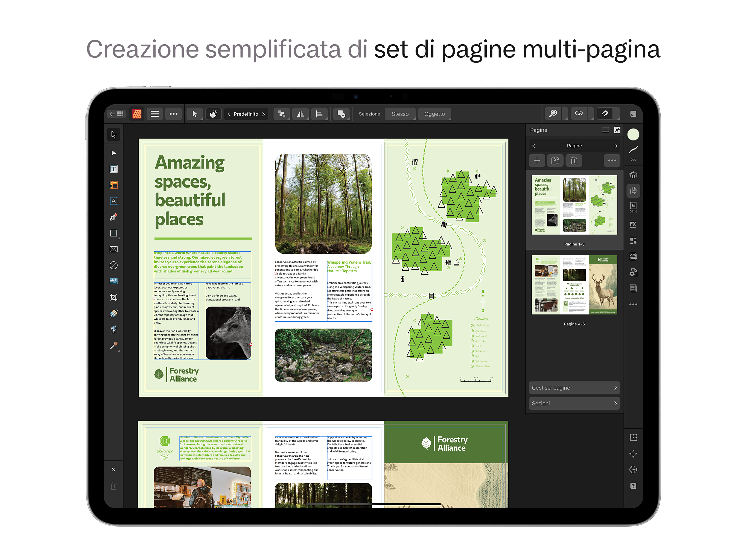Open the fill color swatch circle
This screenshot has width=747, height=560.
coord(634,135)
